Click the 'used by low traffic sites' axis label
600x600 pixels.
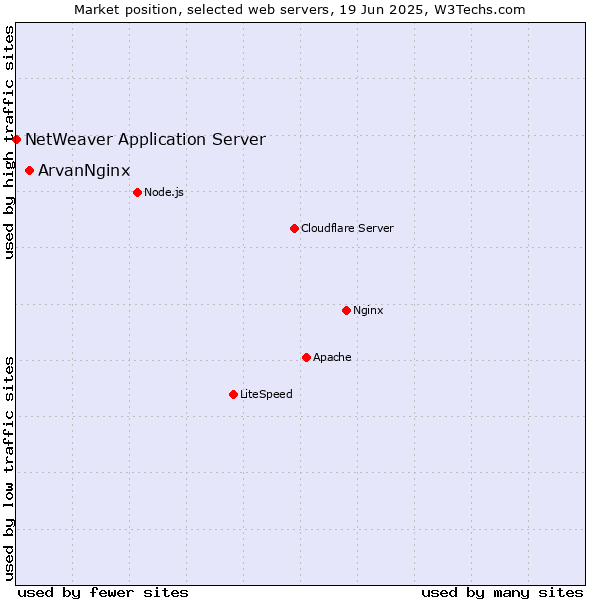click(x=9, y=469)
